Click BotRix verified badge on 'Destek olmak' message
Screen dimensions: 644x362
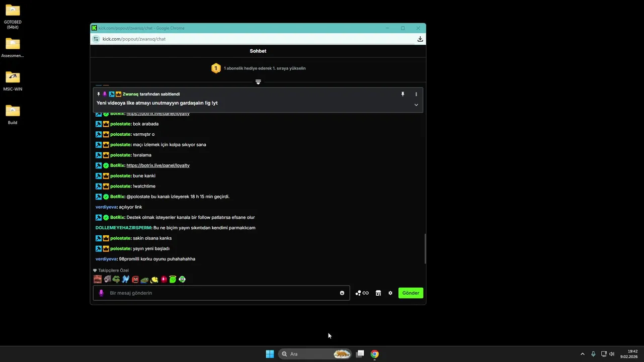[106, 218]
